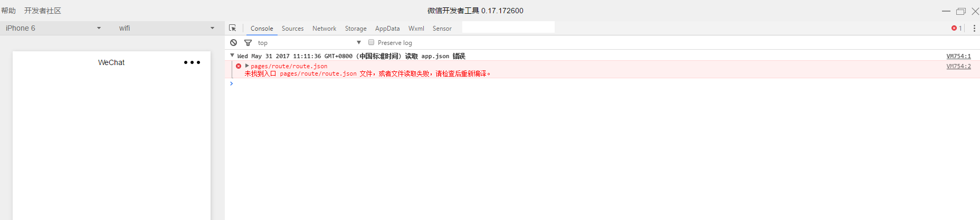
Task: Open the WeChat simulator three-dots menu
Action: coord(192,62)
